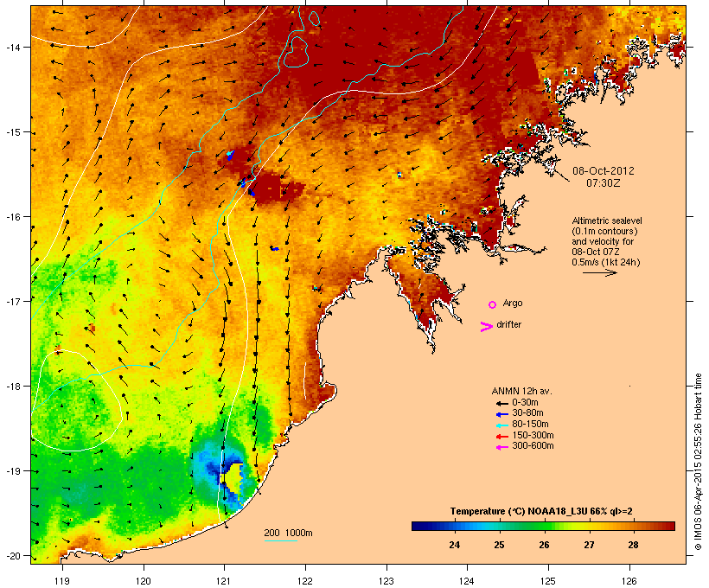709x588 pixels.
Task: Click the temperature color bar at 26
Action: [x=544, y=526]
